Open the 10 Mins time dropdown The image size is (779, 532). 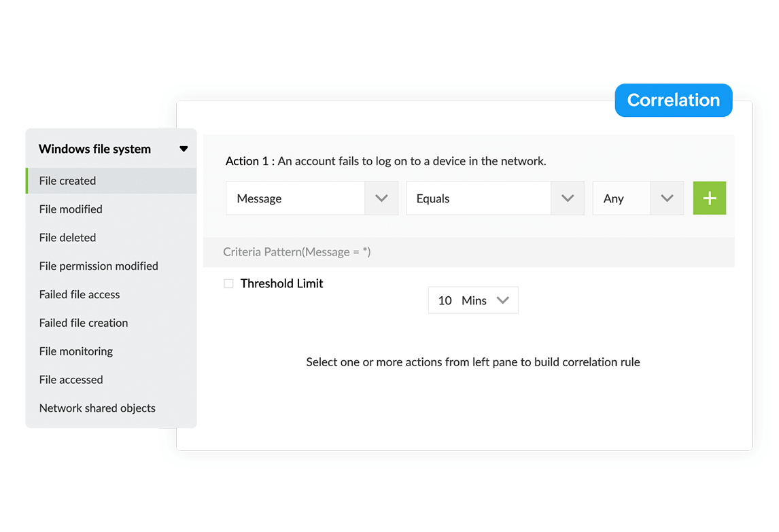pyautogui.click(x=473, y=300)
